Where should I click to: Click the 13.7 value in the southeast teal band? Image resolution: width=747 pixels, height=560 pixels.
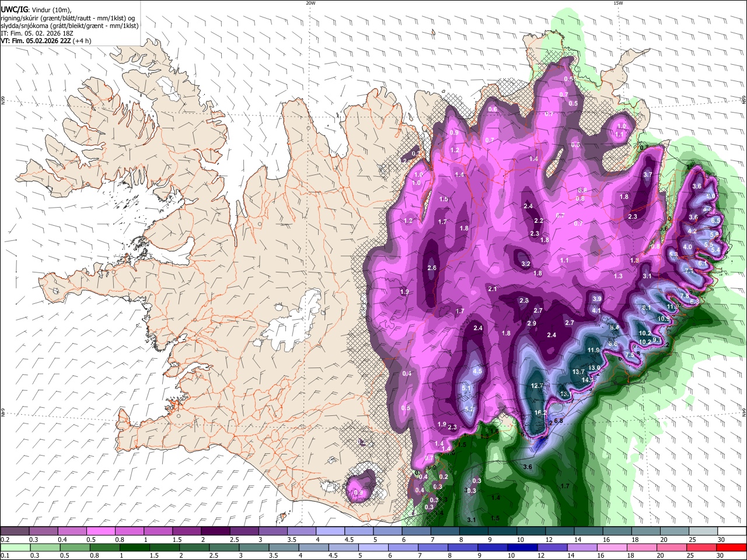pos(578,372)
